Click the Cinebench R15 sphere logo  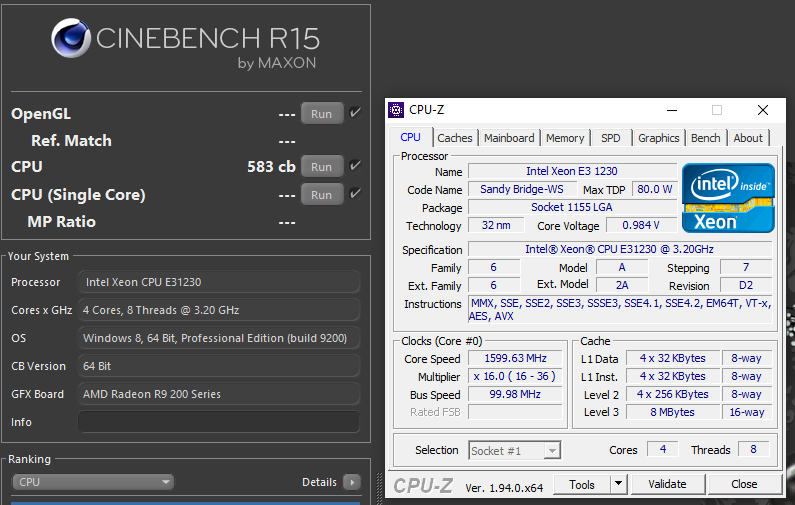70,42
